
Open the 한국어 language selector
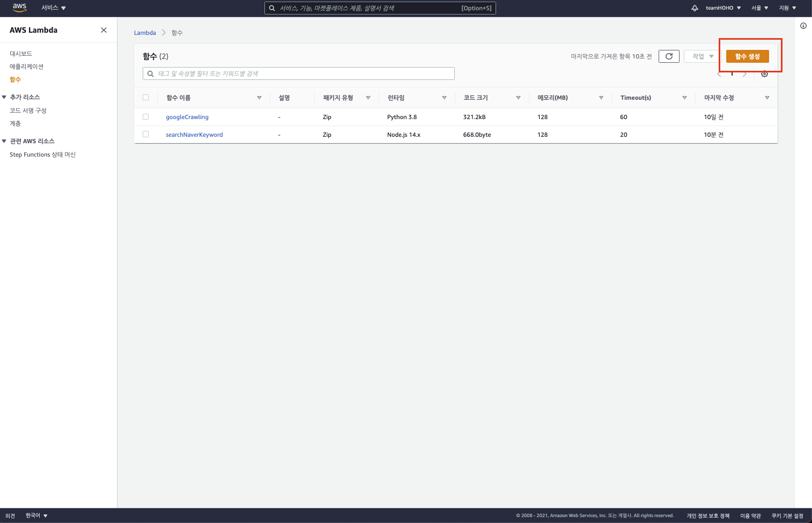pos(36,515)
